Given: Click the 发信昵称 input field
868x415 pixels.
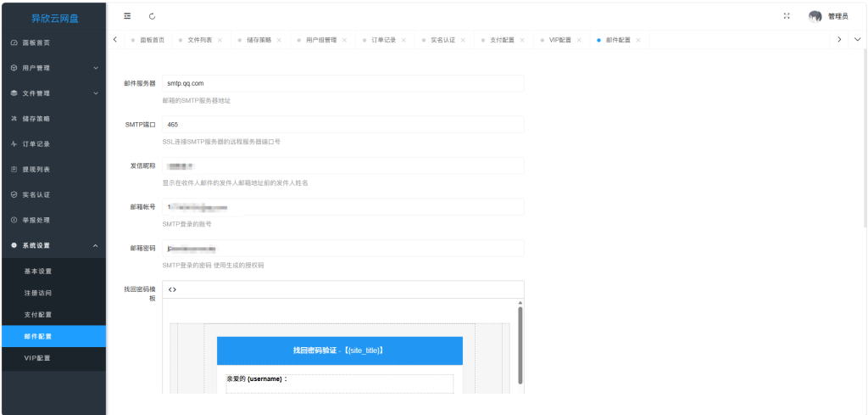Looking at the screenshot, I should [343, 165].
